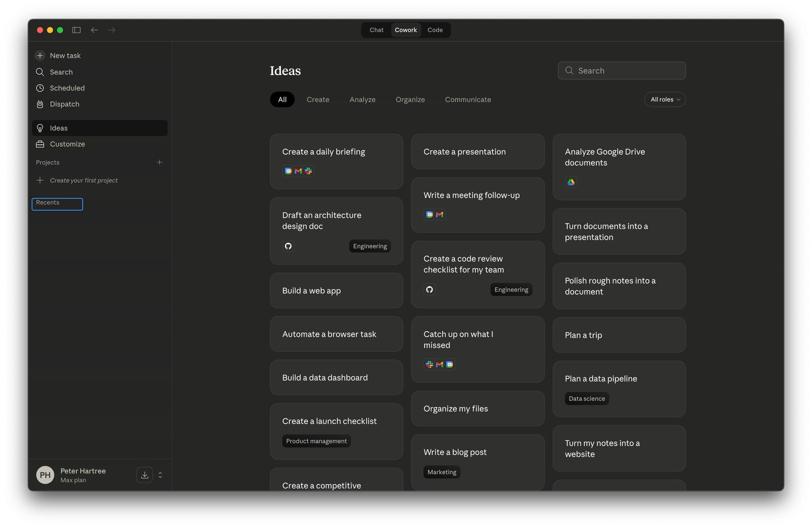Switch to the Code tab
The height and width of the screenshot is (528, 812).
point(435,30)
